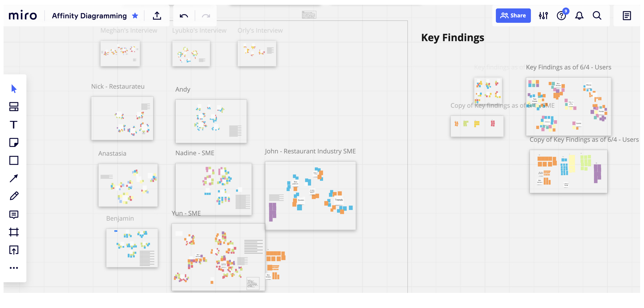Undo the last action
Image resolution: width=644 pixels, height=308 pixels.
click(x=184, y=16)
